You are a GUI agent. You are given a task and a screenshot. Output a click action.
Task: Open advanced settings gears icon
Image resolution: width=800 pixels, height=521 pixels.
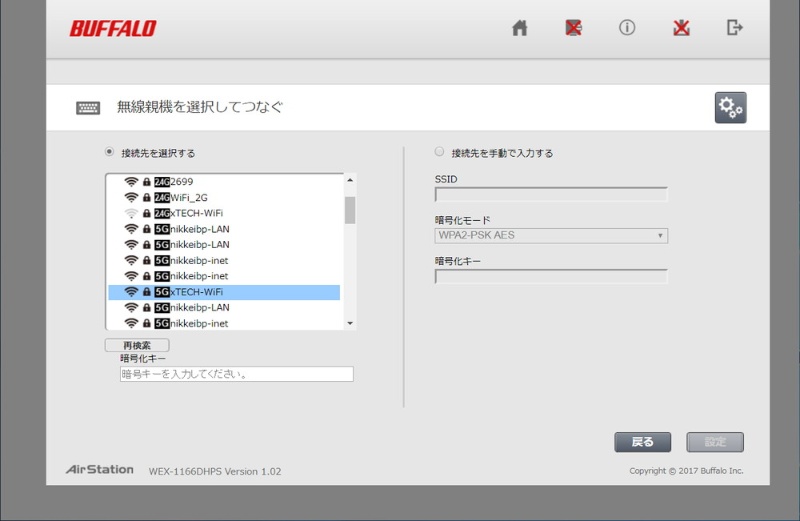coord(730,108)
